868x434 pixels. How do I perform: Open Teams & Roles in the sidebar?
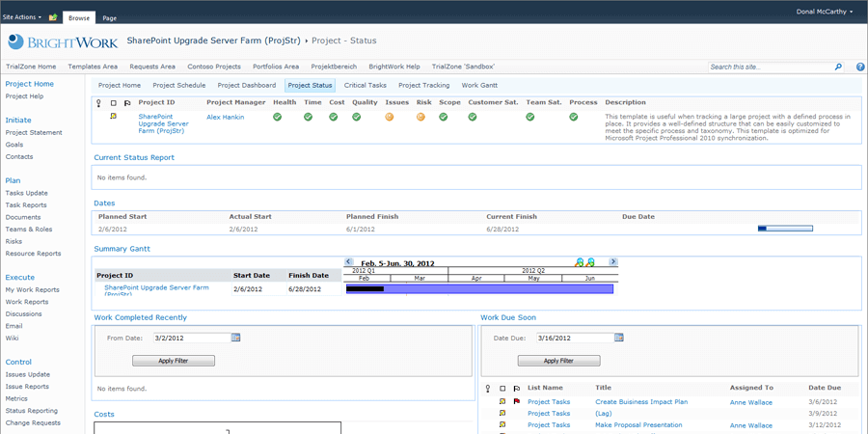tap(29, 230)
